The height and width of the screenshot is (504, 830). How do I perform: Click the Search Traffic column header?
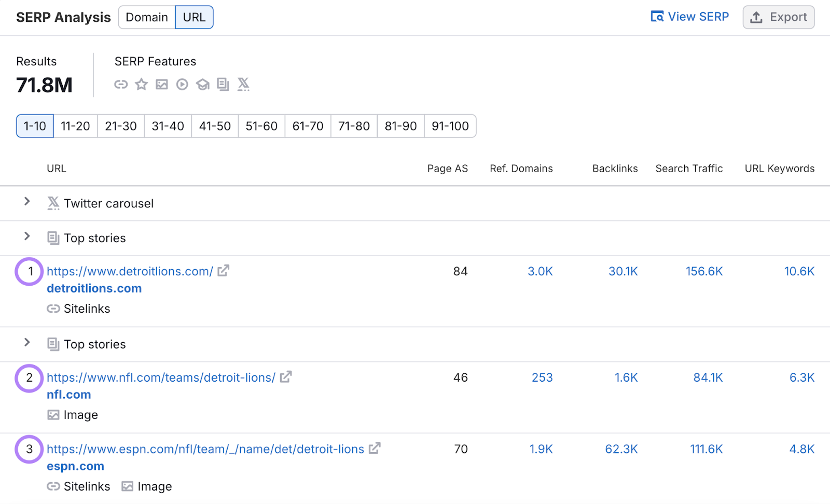point(689,169)
